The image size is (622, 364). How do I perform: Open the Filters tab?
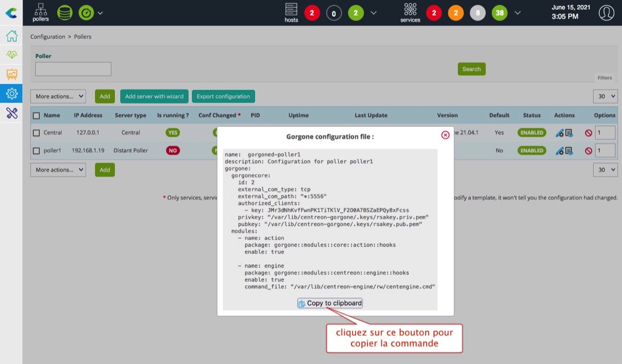tap(604, 78)
